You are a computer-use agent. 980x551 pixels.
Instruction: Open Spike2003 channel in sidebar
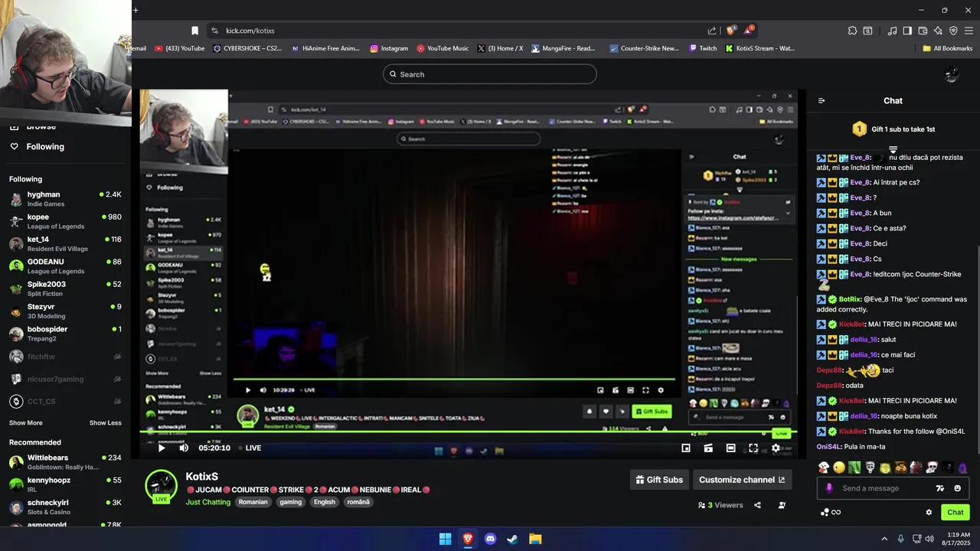(x=65, y=289)
